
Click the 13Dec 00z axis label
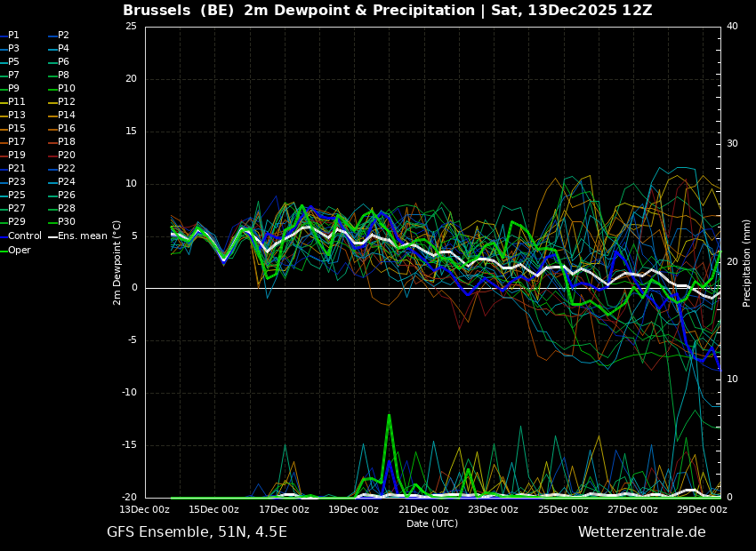[x=145, y=509]
